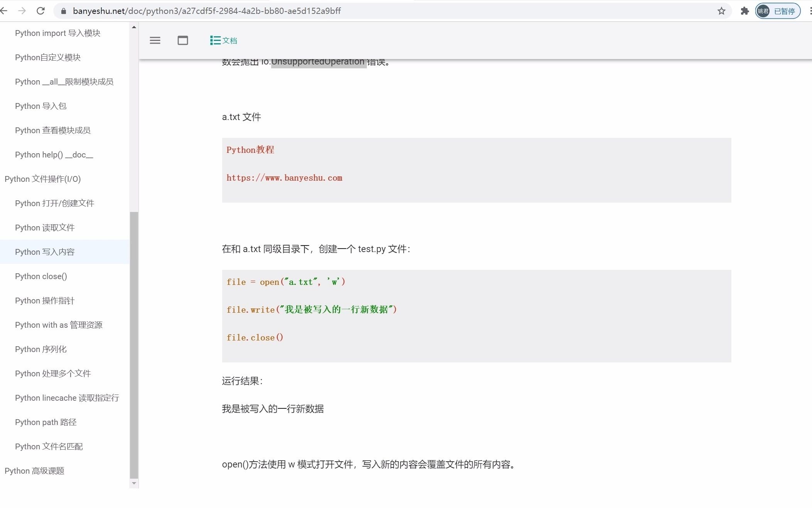812x508 pixels.
Task: Click the site security lock icon
Action: [64, 10]
